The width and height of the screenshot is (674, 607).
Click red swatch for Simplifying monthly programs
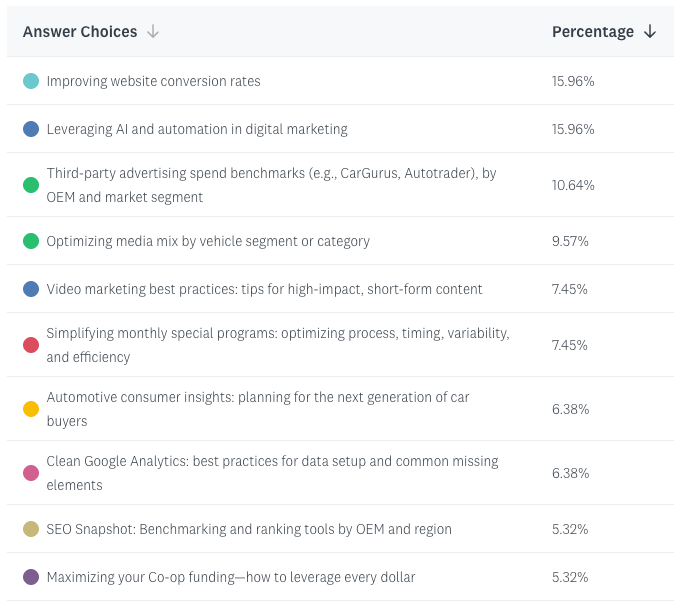(31, 345)
